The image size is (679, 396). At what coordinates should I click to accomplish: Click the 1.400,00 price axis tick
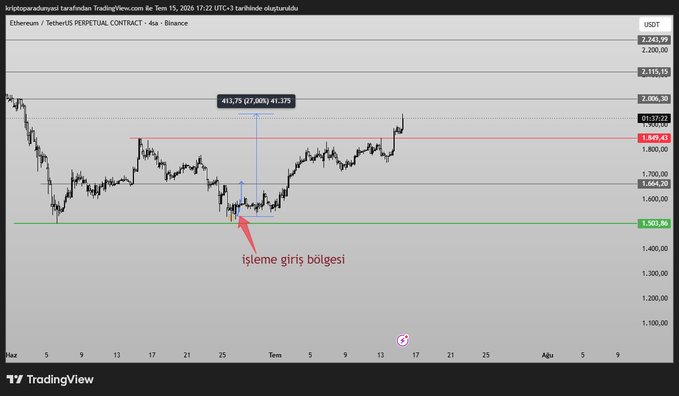654,249
